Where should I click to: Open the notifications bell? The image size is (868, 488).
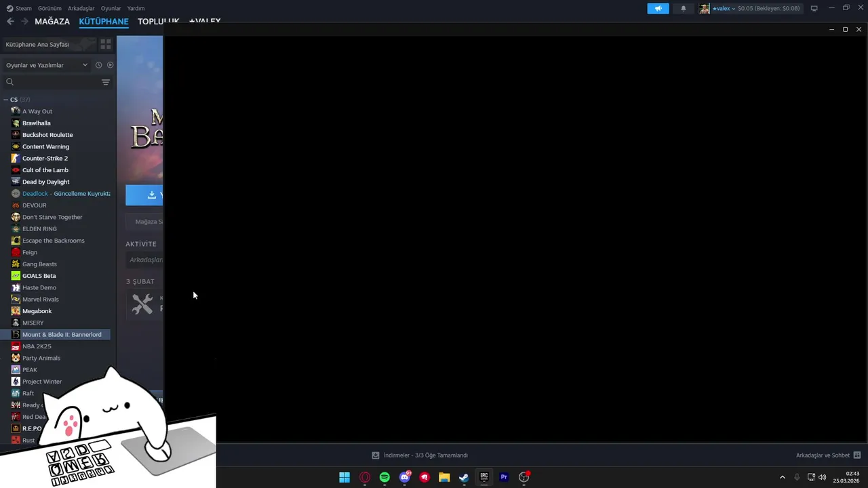click(x=683, y=8)
